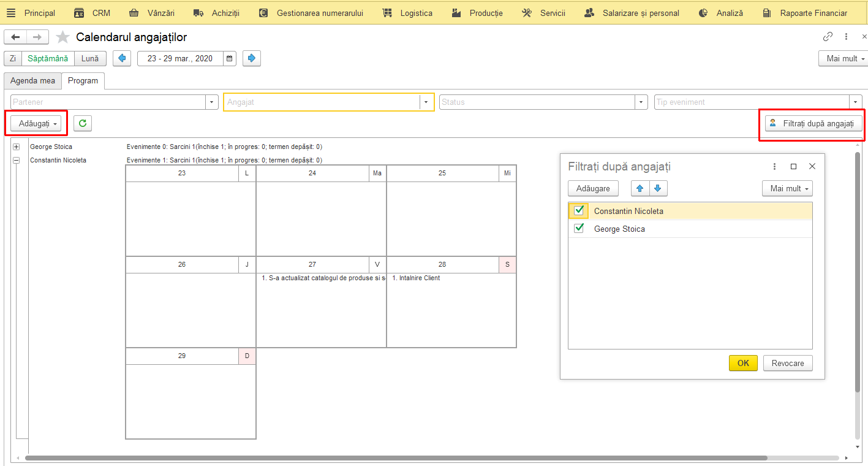This screenshot has width=868, height=466.
Task: Close the Calendarul angajaților page
Action: coord(864,36)
